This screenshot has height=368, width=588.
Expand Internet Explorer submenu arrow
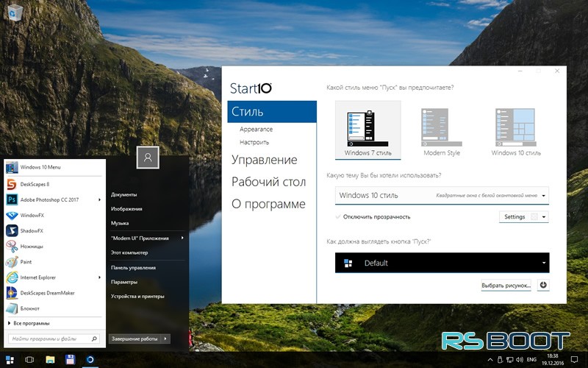pyautogui.click(x=99, y=277)
